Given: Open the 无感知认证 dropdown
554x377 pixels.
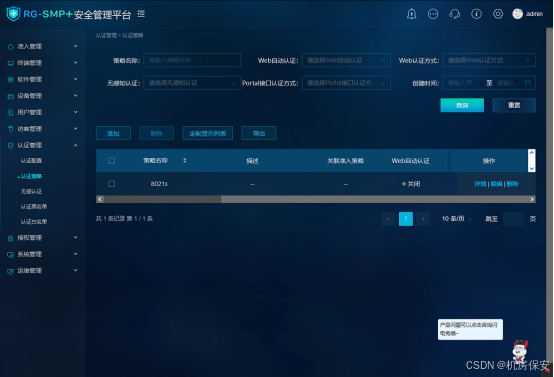Looking at the screenshot, I should point(192,83).
